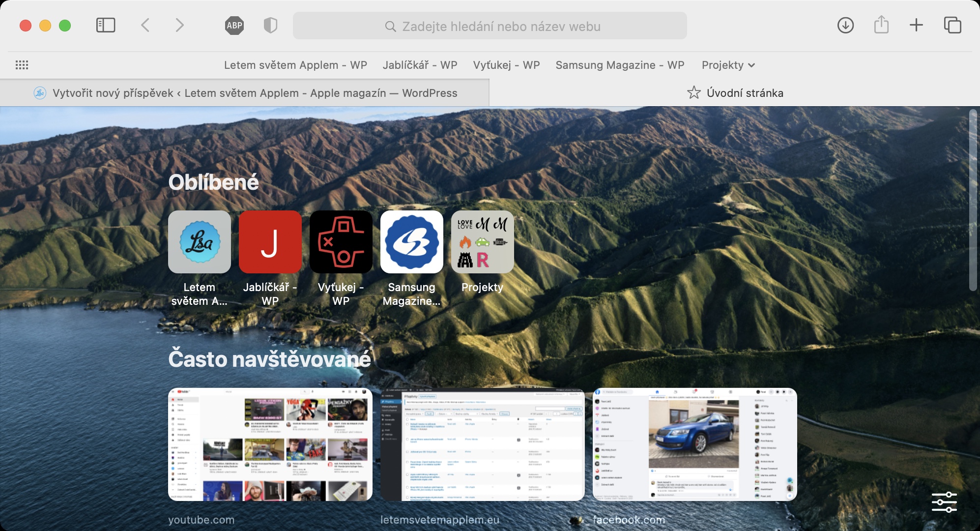Open a new tab with the plus icon
Screen dimensions: 980x531
916,26
